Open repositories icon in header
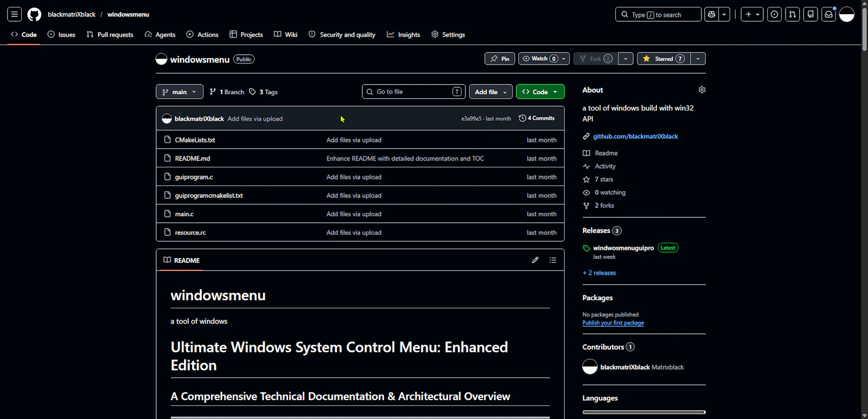The width and height of the screenshot is (868, 419). click(x=810, y=15)
